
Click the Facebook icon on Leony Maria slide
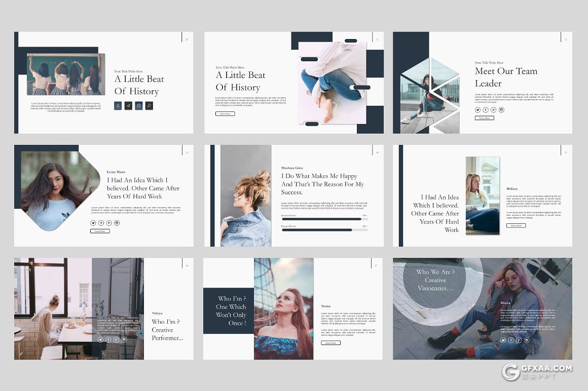[101, 223]
